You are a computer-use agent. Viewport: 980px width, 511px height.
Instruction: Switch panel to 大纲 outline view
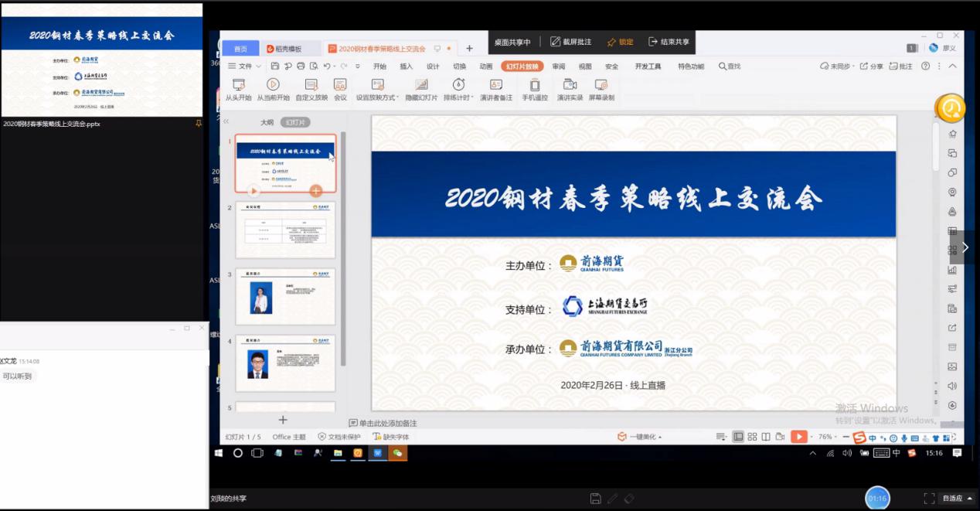(x=267, y=122)
